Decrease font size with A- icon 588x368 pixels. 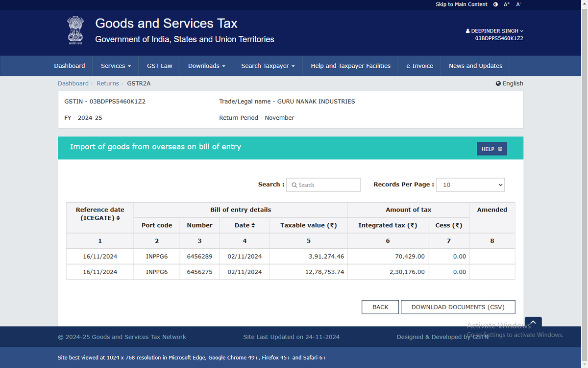point(519,4)
